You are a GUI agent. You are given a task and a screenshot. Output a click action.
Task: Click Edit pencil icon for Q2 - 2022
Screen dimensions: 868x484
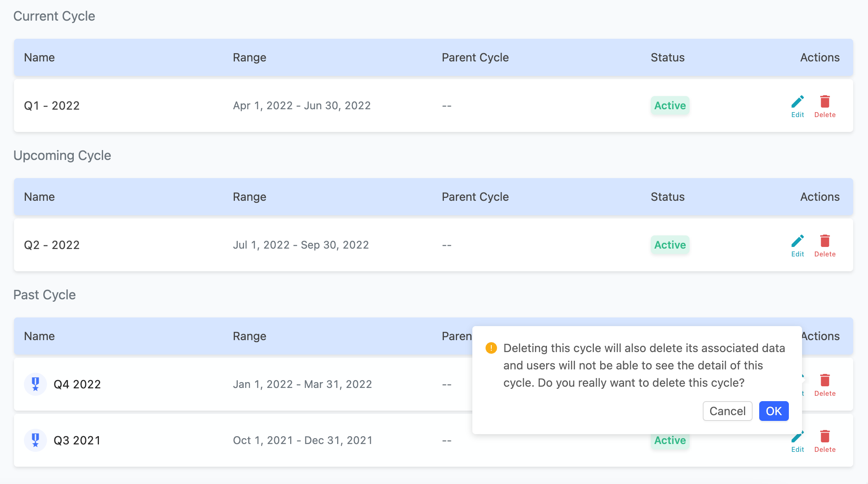[798, 241]
